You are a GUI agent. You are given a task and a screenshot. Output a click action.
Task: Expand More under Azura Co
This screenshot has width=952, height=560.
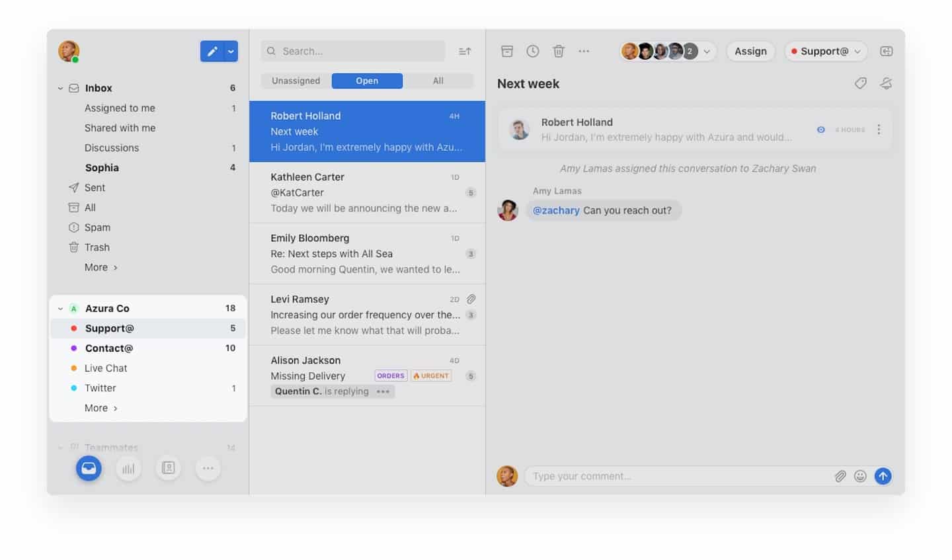pyautogui.click(x=101, y=408)
